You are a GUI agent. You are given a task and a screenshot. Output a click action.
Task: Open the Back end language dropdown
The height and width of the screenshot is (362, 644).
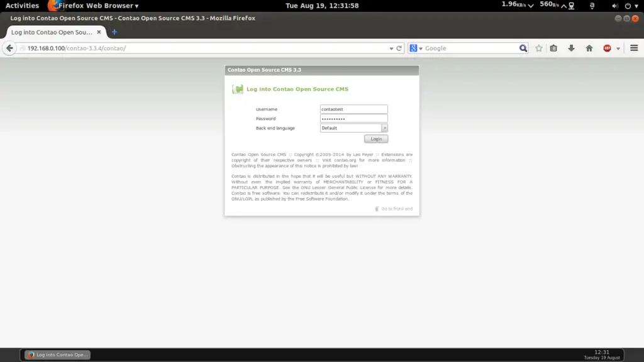(353, 128)
